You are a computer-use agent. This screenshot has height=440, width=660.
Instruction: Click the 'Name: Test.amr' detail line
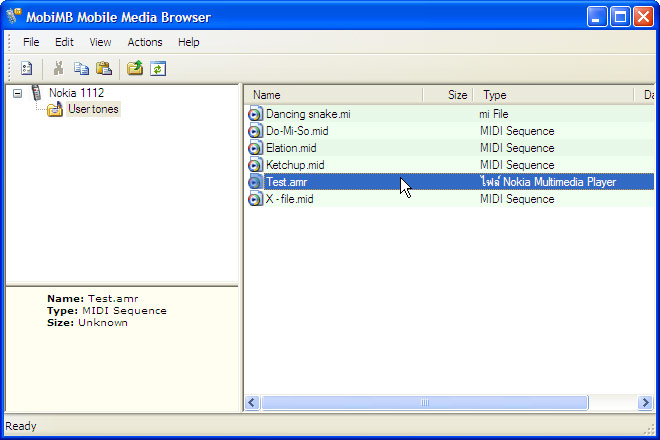click(93, 299)
